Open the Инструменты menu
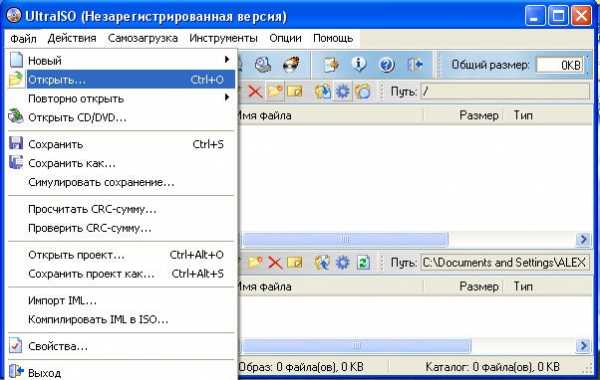Viewport: 600px width, 380px height. [223, 39]
